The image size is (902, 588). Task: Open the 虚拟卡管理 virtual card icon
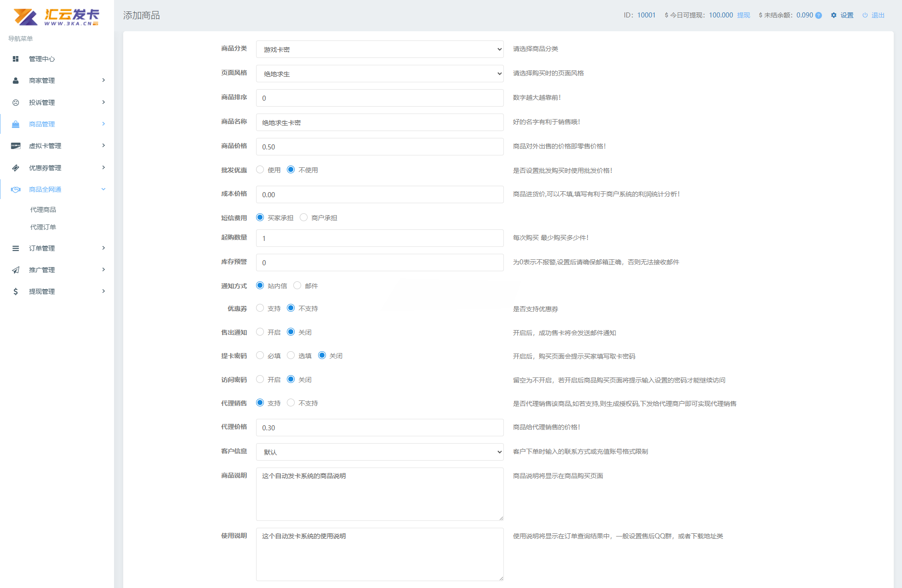tap(16, 146)
